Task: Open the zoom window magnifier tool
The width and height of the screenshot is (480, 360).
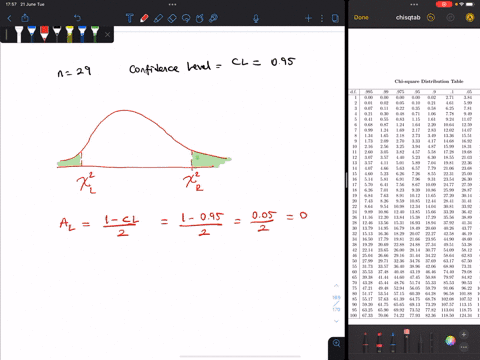Action: pyautogui.click(x=336, y=344)
